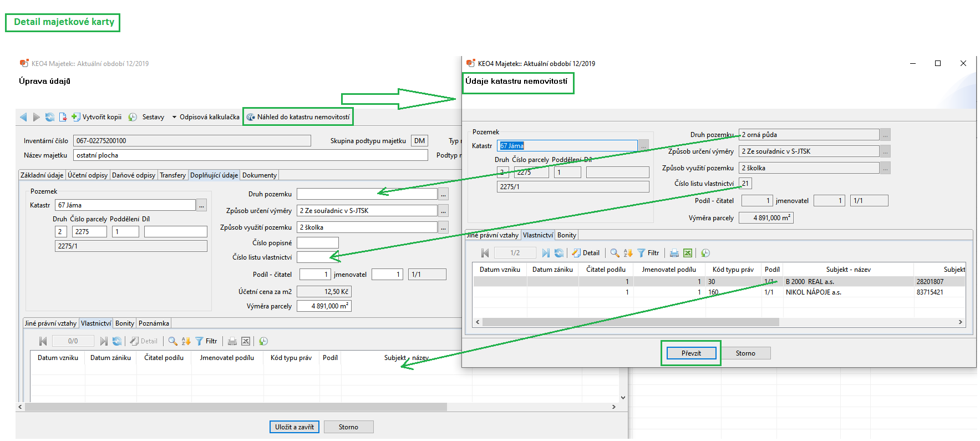Open Bonity tab in katastr dialog
980x441 pixels.
[x=567, y=235]
